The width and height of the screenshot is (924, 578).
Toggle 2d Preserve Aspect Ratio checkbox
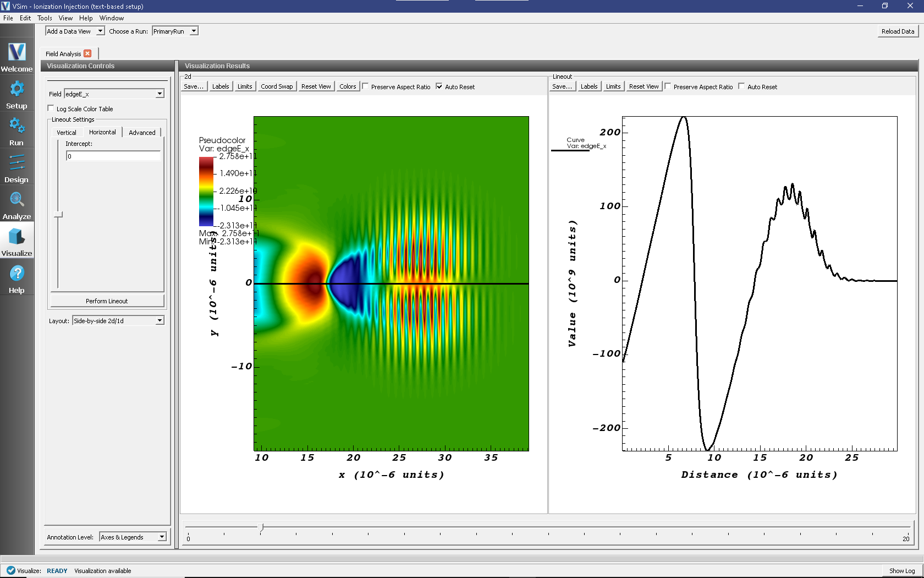(x=365, y=86)
